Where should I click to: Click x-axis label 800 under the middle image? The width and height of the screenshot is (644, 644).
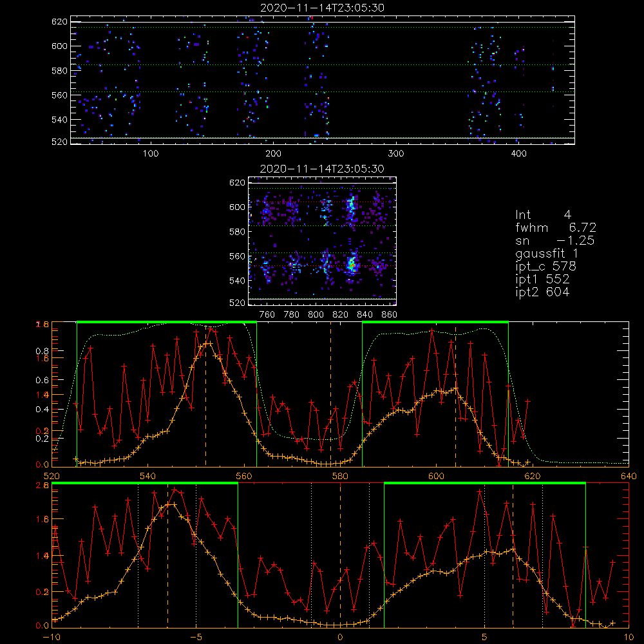(x=316, y=315)
